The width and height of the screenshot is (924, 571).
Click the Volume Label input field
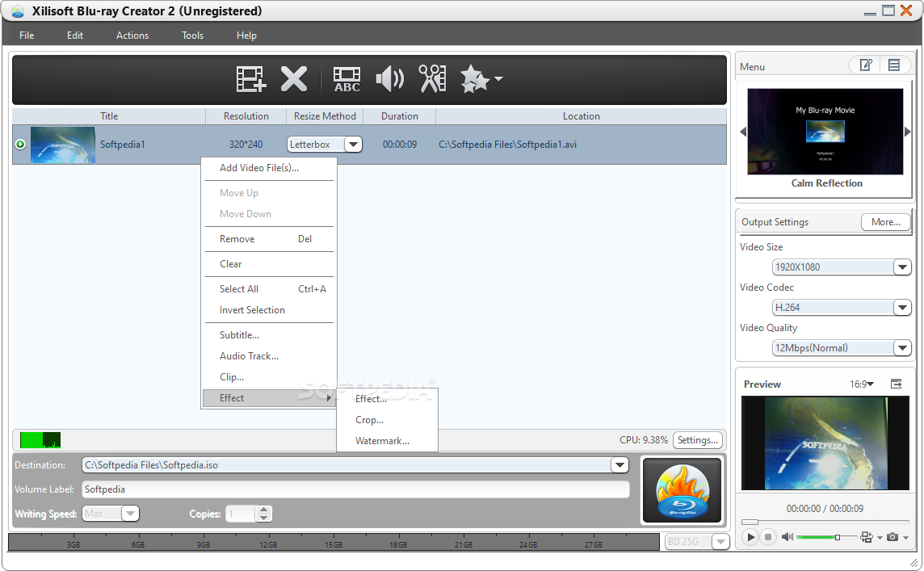[x=355, y=489]
